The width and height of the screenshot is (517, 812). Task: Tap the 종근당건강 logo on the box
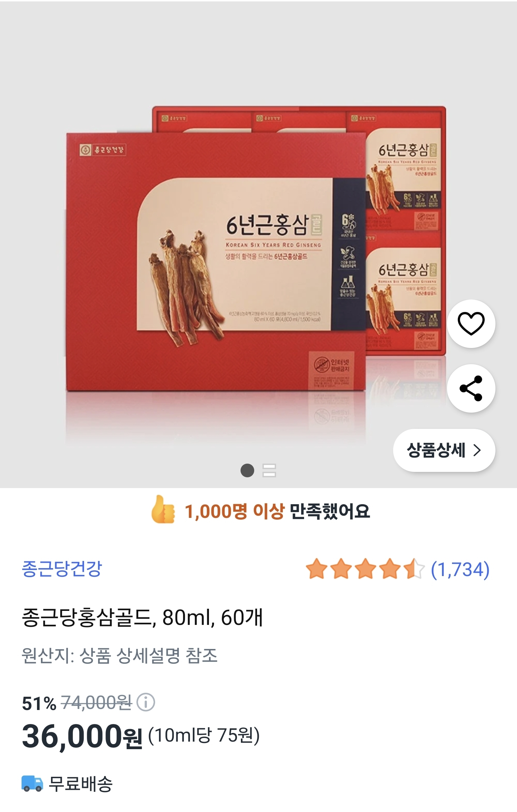[103, 150]
